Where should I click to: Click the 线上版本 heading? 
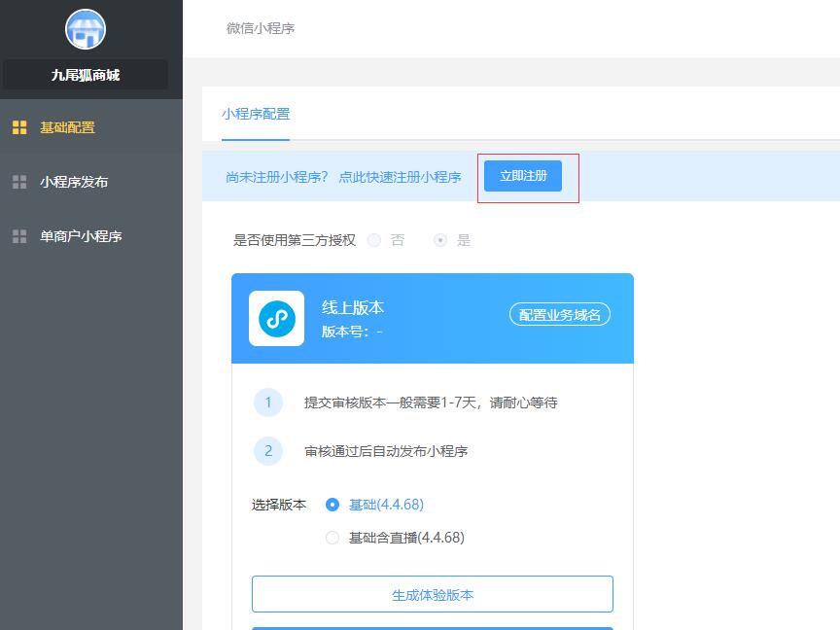[353, 307]
